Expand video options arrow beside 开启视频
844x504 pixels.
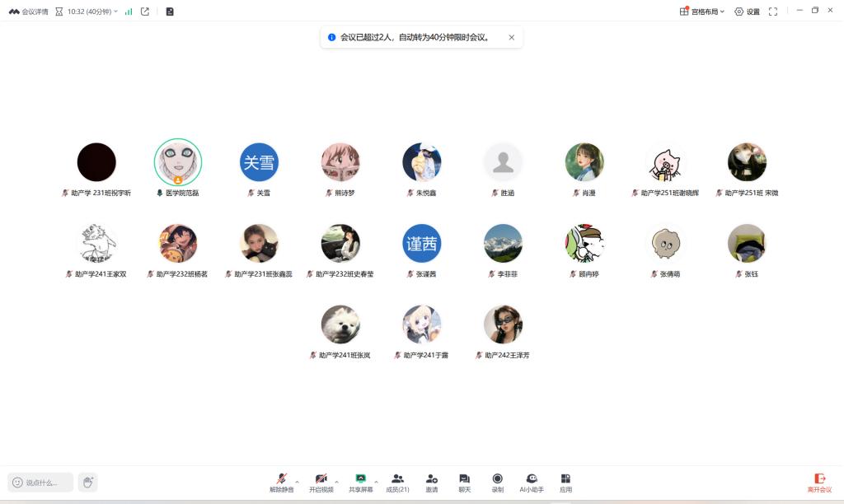tap(336, 482)
